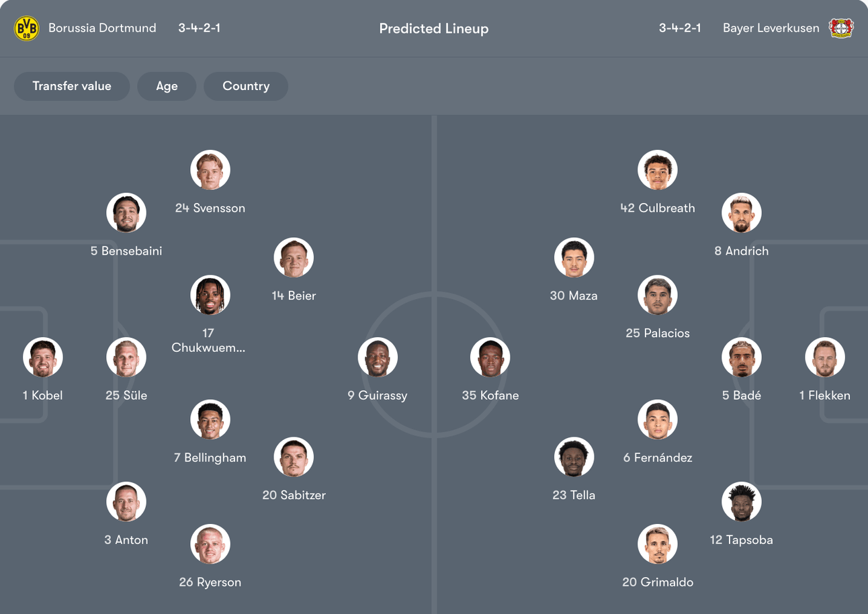Screen dimensions: 868x614
Task: Select Kofane's player photo
Action: [490, 357]
